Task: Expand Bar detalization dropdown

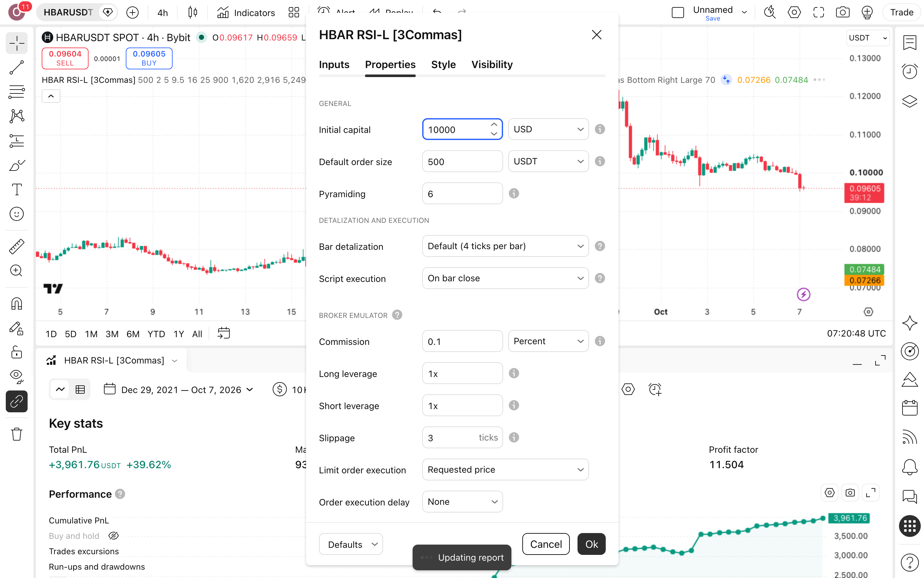Action: click(x=505, y=246)
